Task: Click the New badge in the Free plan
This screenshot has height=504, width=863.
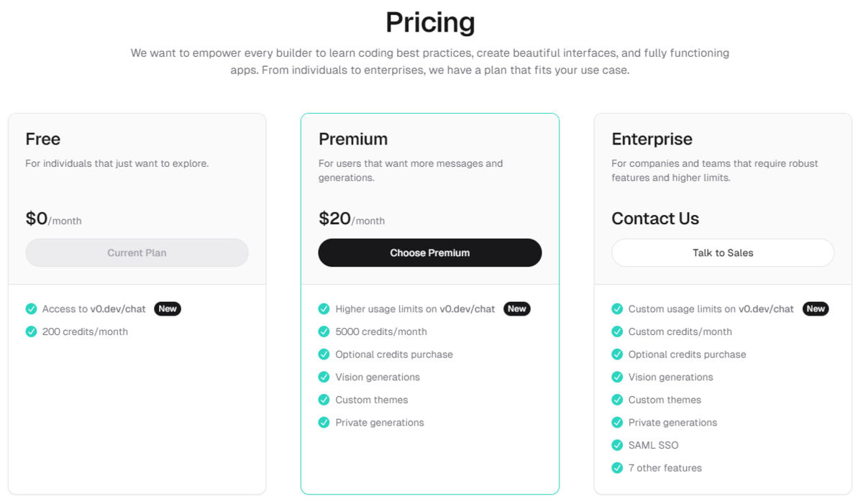Action: click(x=168, y=308)
